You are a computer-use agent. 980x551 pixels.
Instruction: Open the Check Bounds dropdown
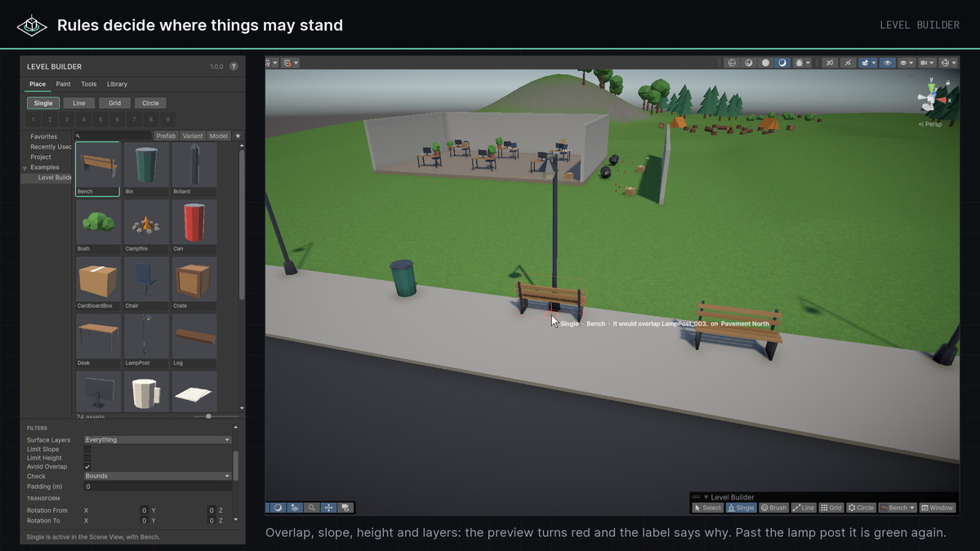pyautogui.click(x=158, y=476)
